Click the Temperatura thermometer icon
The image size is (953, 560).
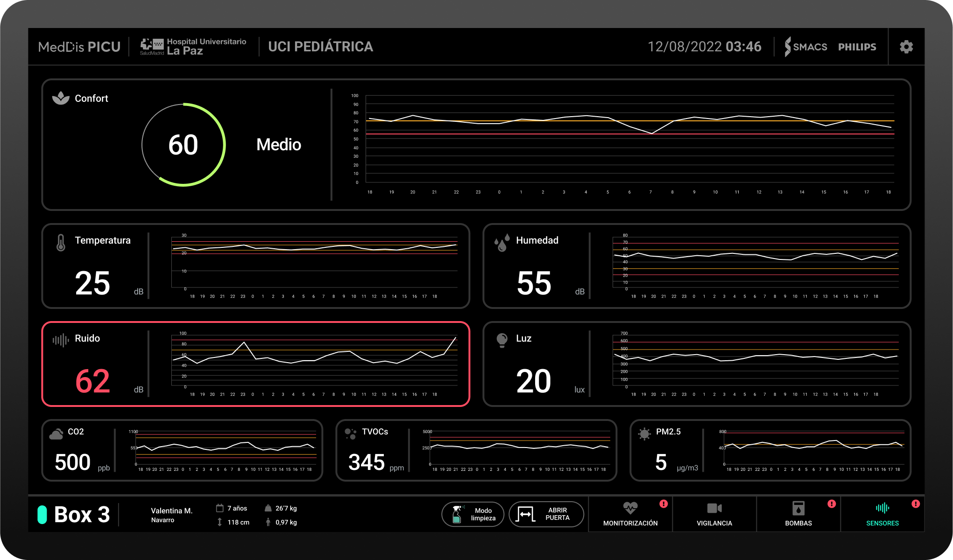click(61, 243)
